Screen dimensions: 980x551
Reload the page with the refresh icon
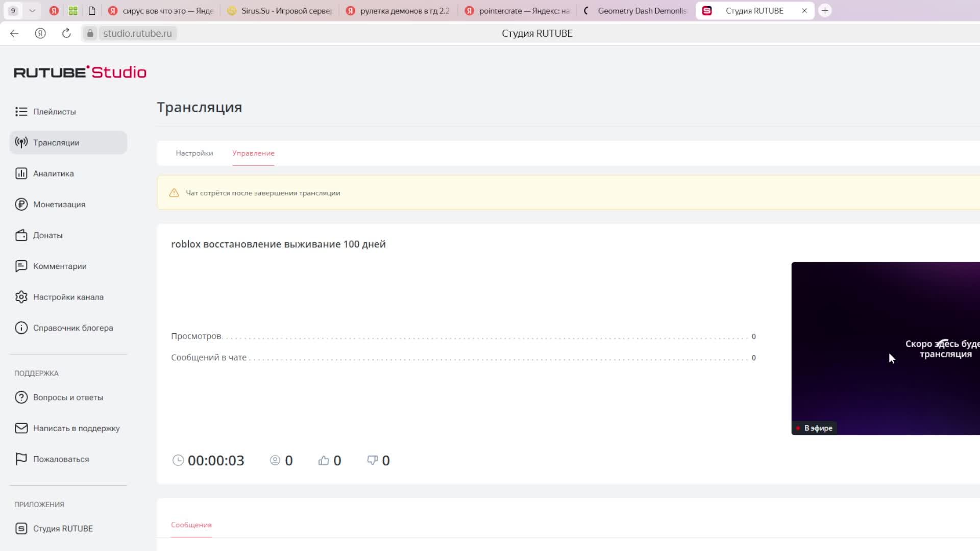pyautogui.click(x=66, y=34)
